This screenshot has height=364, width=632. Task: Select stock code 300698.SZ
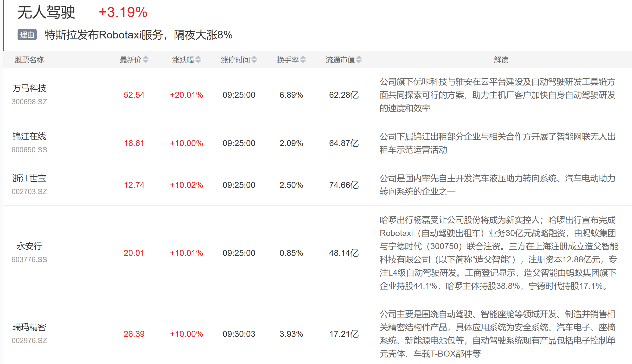point(29,102)
